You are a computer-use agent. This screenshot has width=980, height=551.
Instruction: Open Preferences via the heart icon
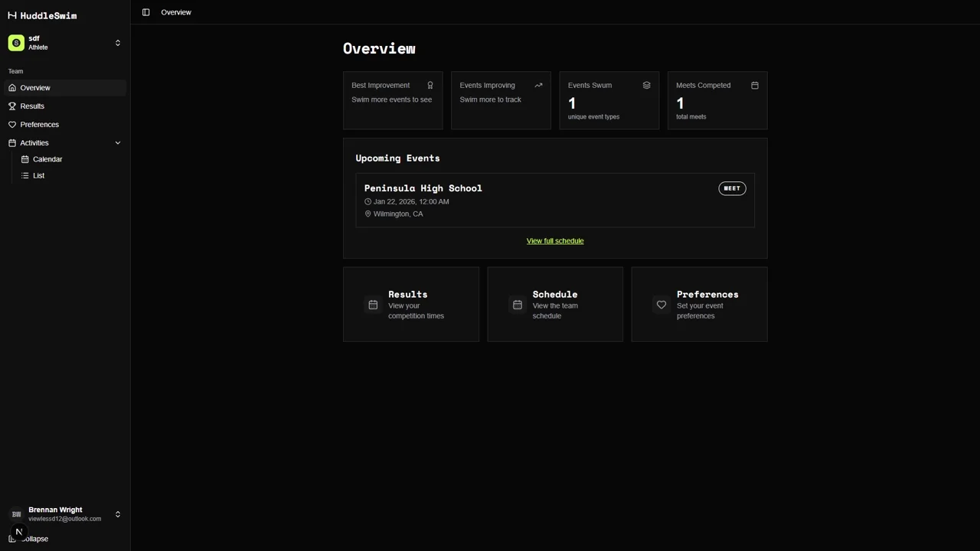pyautogui.click(x=12, y=124)
